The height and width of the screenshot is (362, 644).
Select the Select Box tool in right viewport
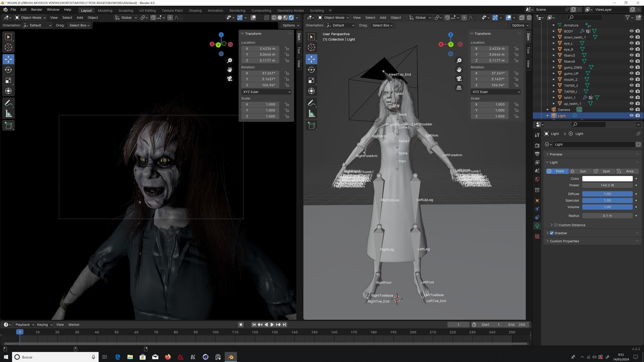tap(311, 37)
